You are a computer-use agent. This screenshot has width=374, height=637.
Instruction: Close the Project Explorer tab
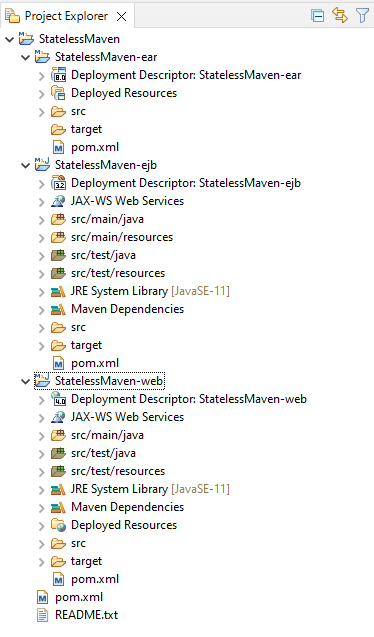click(121, 17)
